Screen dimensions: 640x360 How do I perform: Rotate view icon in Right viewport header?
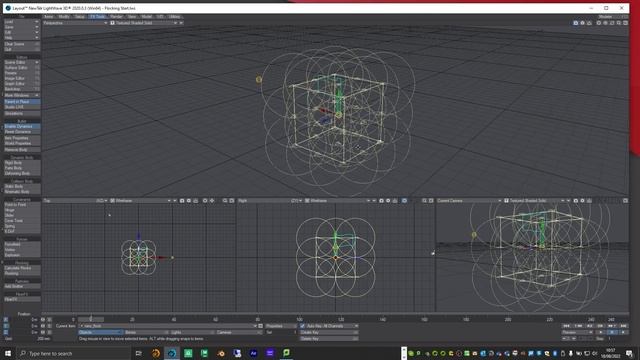[388, 200]
